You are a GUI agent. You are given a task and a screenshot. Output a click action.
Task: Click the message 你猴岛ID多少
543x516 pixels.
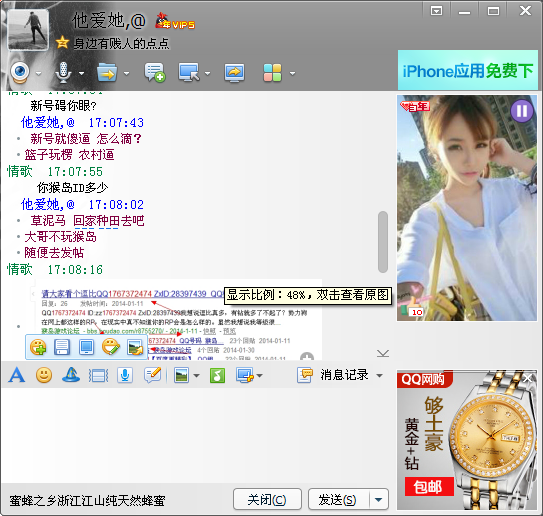point(72,188)
